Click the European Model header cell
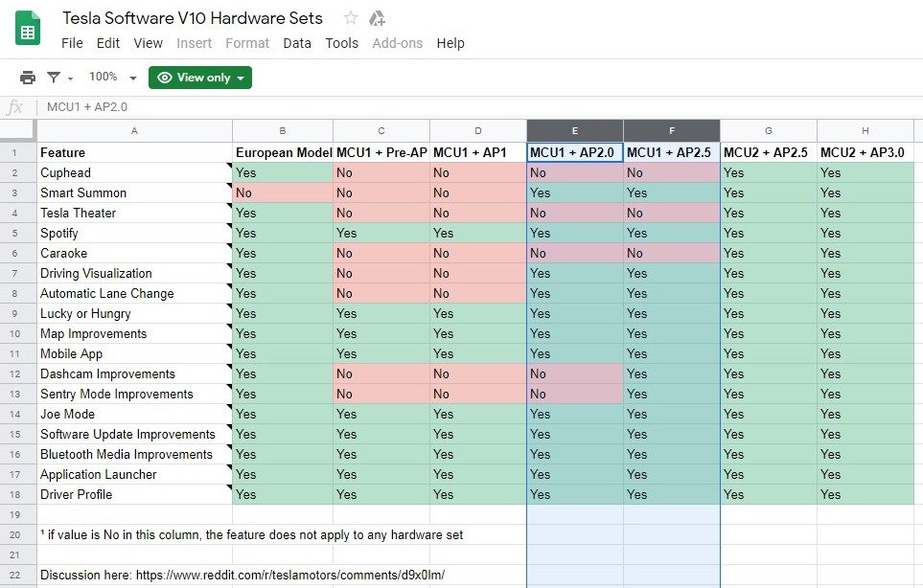Viewport: 923px width, 588px height. 283,153
